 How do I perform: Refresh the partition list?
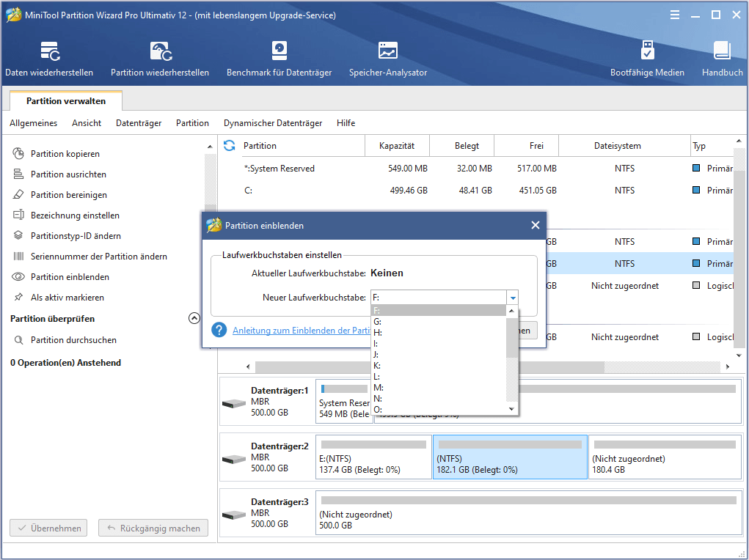[x=231, y=145]
